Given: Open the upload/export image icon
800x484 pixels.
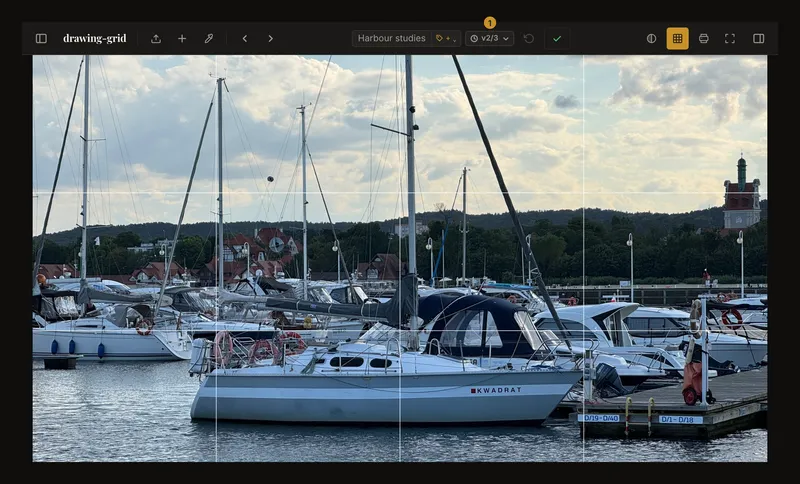Looking at the screenshot, I should pyautogui.click(x=156, y=39).
